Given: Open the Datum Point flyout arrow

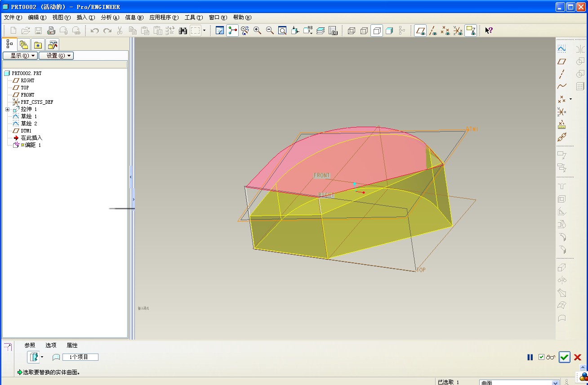Looking at the screenshot, I should [x=571, y=99].
